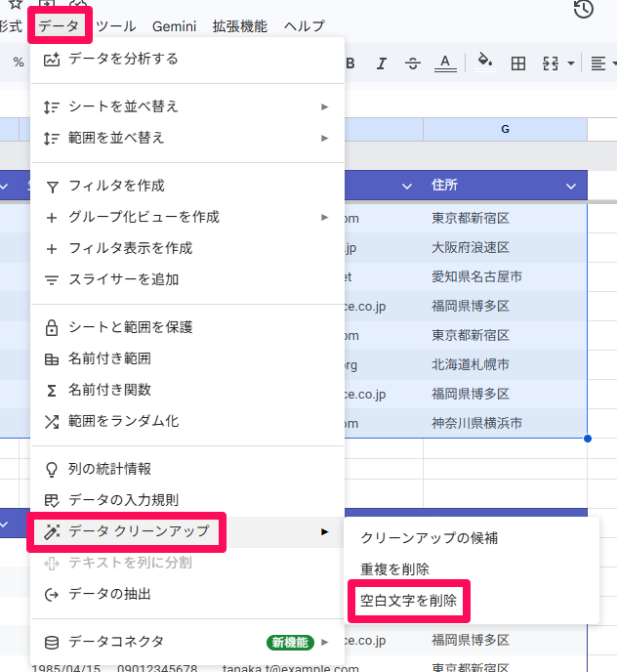Click the merge cells icon
This screenshot has width=617, height=672.
click(551, 63)
